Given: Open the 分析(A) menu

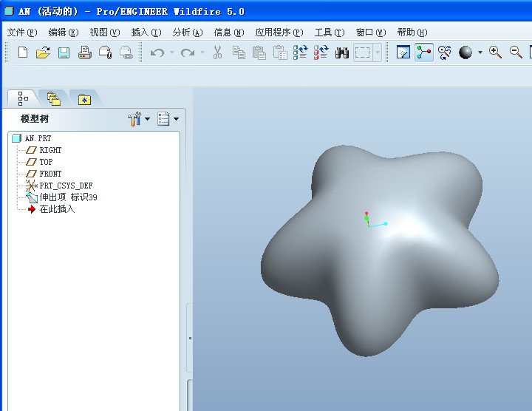Looking at the screenshot, I should click(x=188, y=33).
